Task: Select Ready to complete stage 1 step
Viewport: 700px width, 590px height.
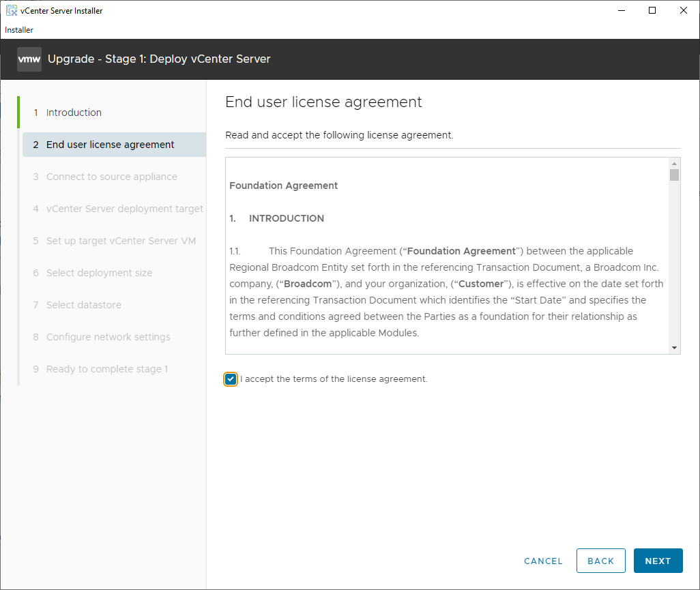Action: coord(106,369)
